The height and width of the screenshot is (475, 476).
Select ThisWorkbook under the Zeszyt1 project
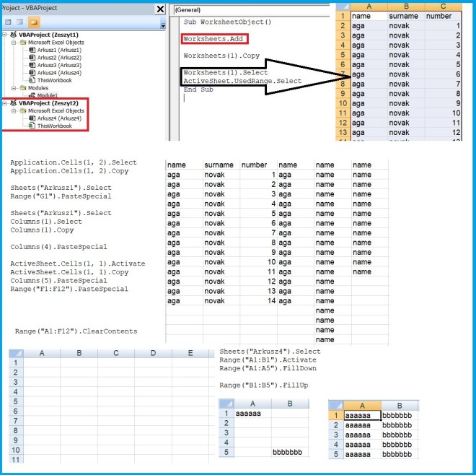tap(54, 80)
